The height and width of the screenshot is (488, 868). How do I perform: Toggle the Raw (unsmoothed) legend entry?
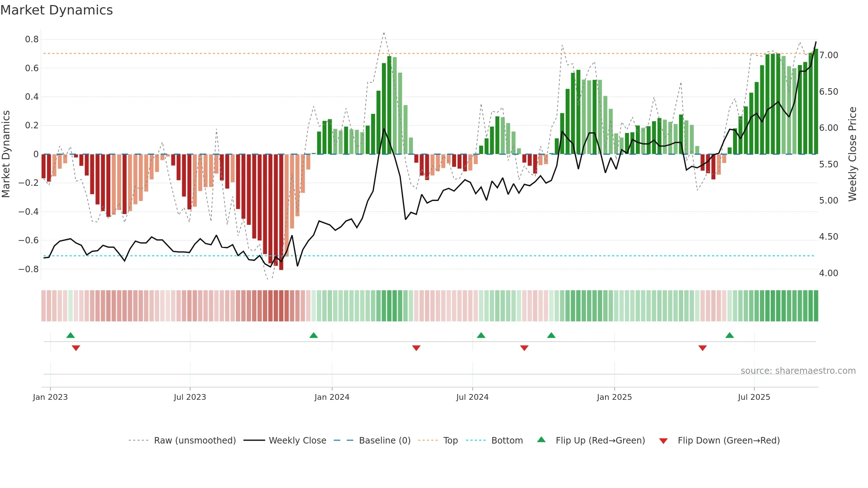pos(182,440)
